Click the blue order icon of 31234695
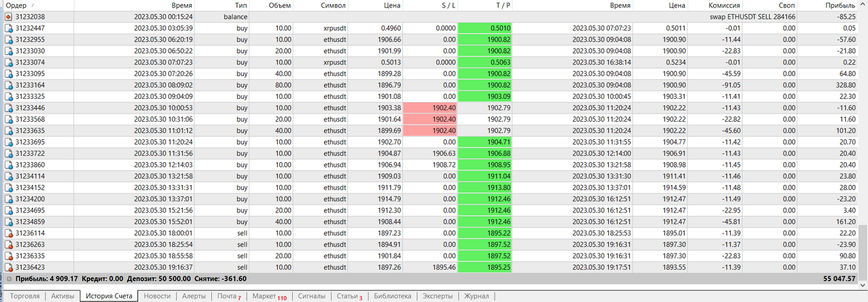 (8, 211)
